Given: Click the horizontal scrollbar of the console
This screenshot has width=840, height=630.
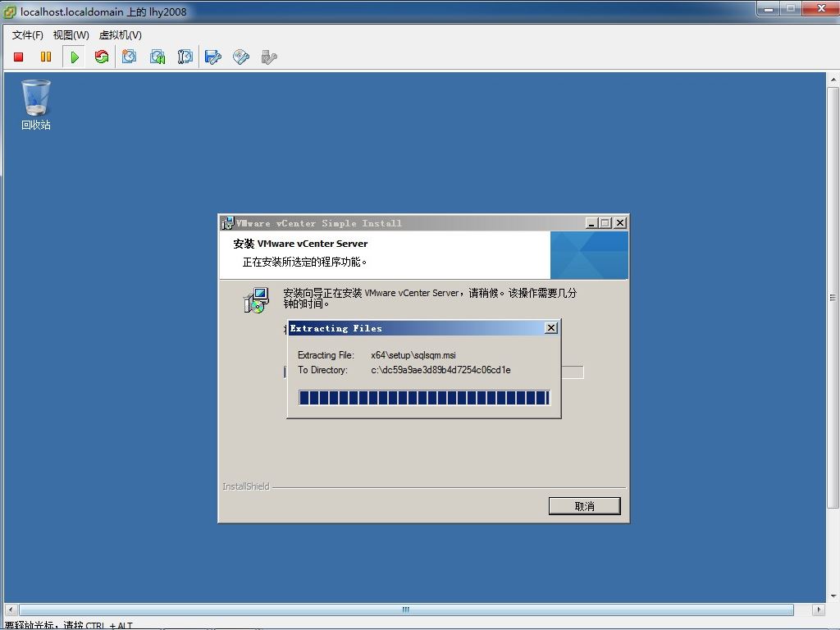Looking at the screenshot, I should pos(406,609).
